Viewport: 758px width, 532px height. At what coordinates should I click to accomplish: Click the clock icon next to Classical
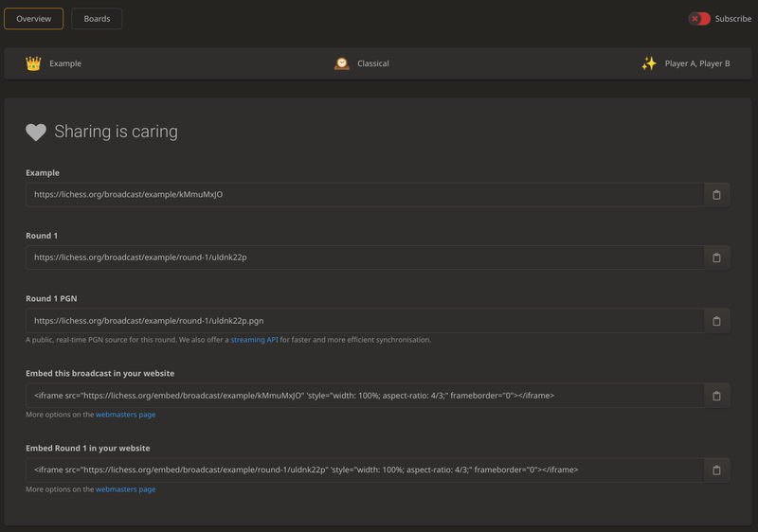click(342, 63)
